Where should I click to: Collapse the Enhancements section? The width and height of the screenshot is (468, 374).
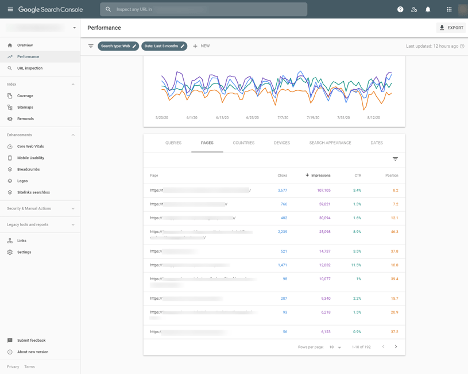(73, 135)
